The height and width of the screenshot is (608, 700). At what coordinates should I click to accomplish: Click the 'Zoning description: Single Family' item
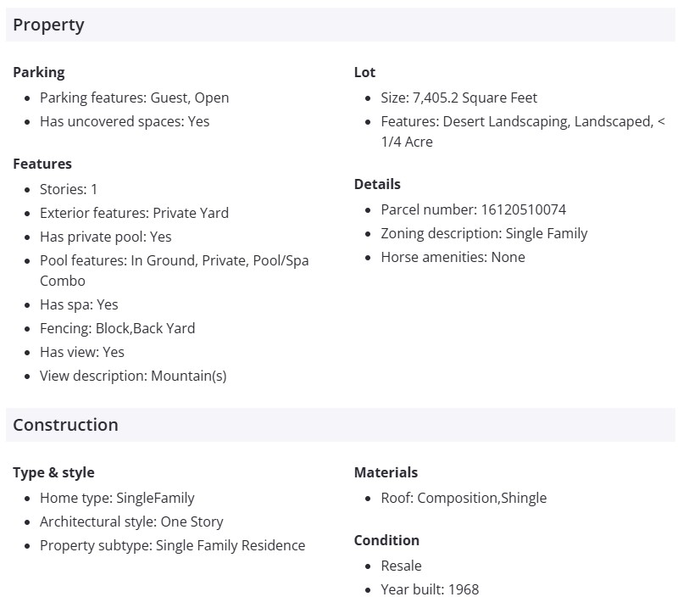(484, 233)
